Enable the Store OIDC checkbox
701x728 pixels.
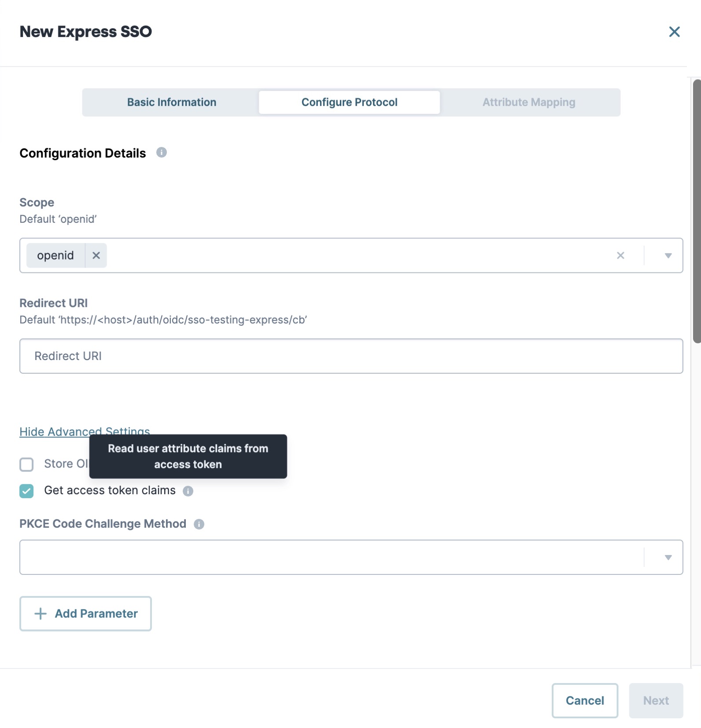(x=26, y=464)
